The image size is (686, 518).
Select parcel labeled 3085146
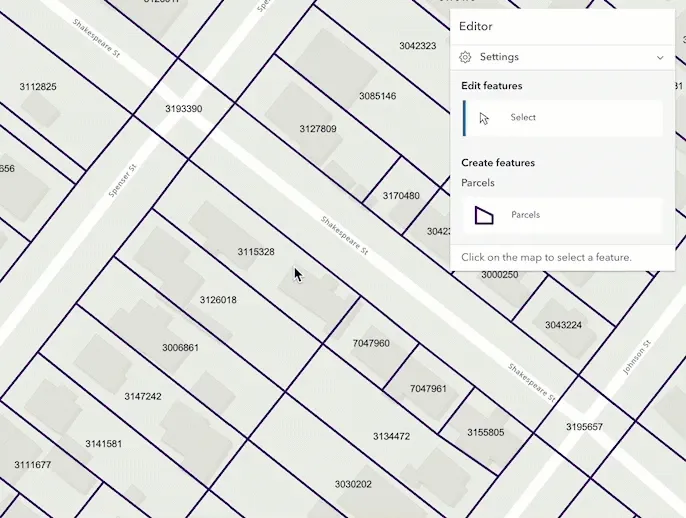pos(378,96)
